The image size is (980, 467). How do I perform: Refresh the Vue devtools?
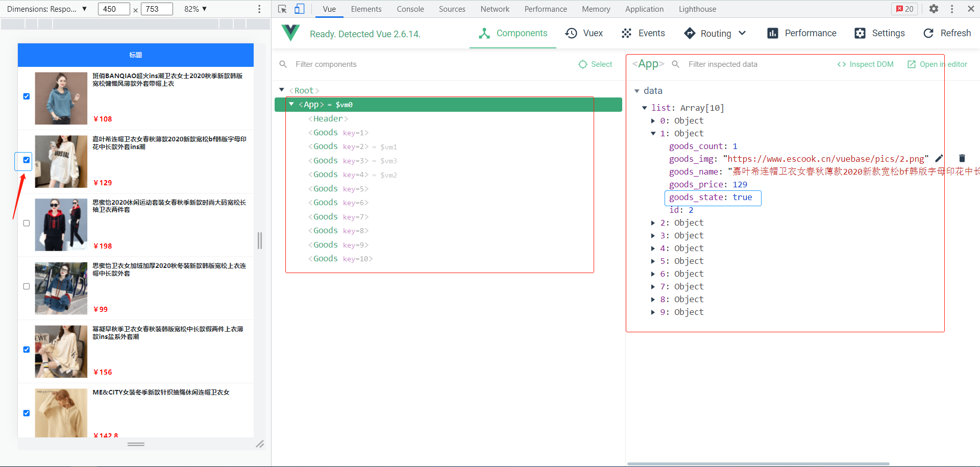pos(947,33)
